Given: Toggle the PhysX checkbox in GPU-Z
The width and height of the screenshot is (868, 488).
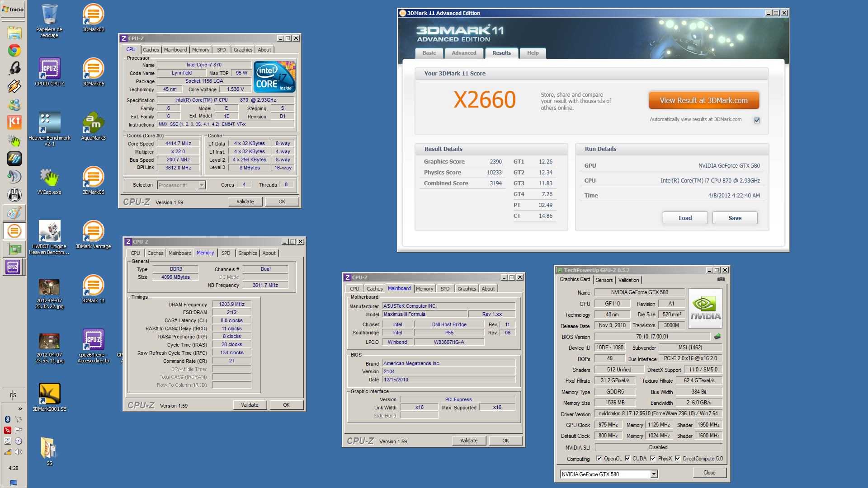Looking at the screenshot, I should [653, 458].
